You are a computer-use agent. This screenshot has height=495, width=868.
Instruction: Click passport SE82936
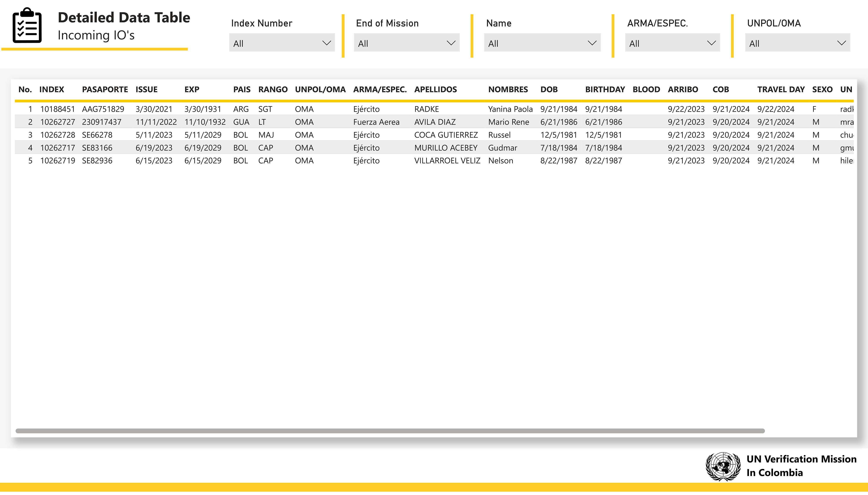97,161
